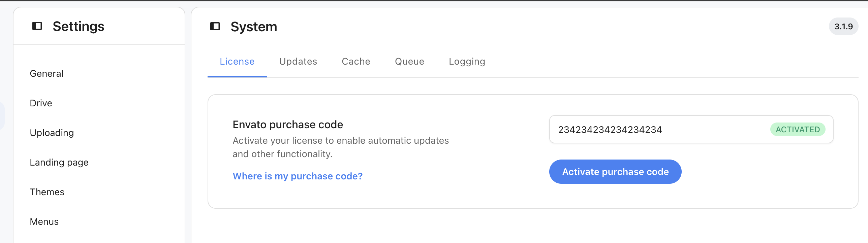Click the green ACTIVATED badge
The width and height of the screenshot is (868, 243).
click(x=798, y=130)
